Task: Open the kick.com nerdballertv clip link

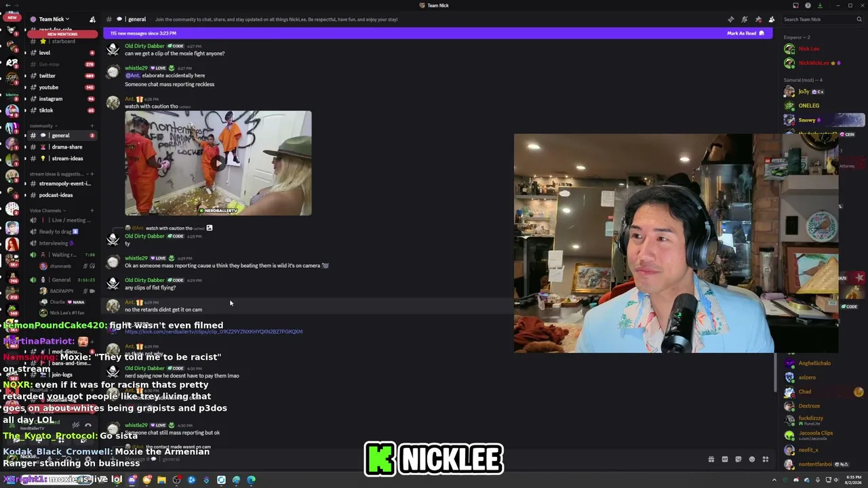Action: tap(214, 331)
